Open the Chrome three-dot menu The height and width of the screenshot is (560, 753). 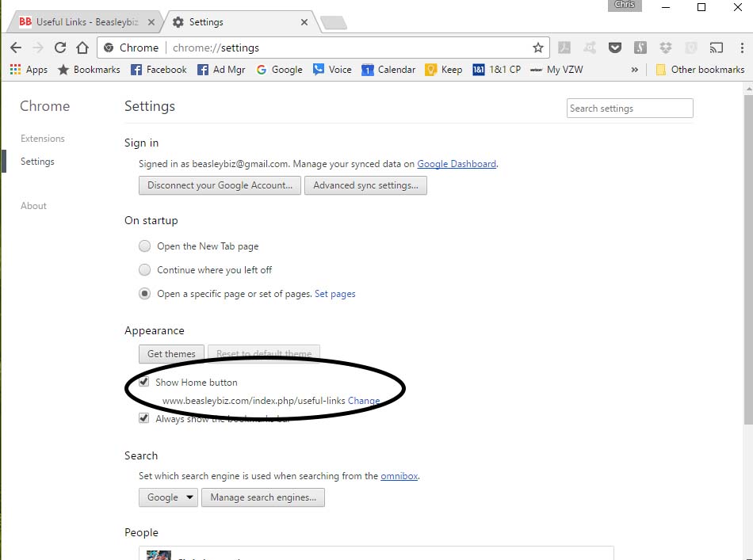point(741,48)
